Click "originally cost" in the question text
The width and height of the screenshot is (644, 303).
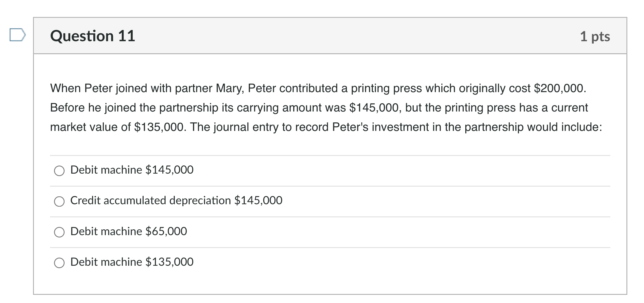(x=494, y=88)
